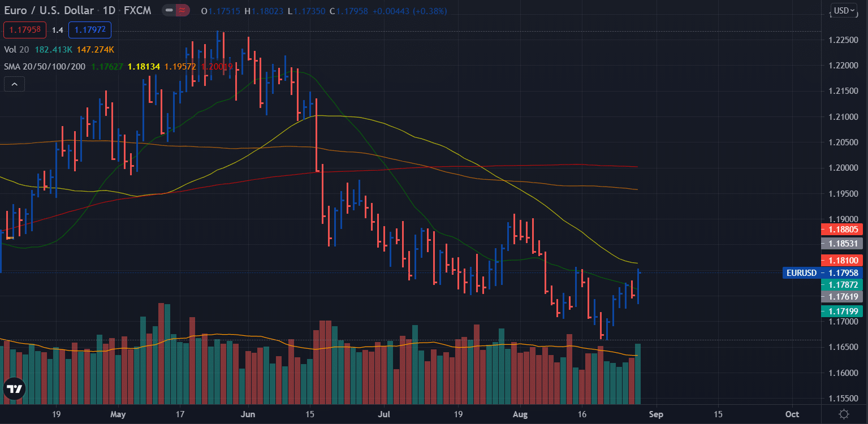Click the green SMA value 1.17627

107,67
